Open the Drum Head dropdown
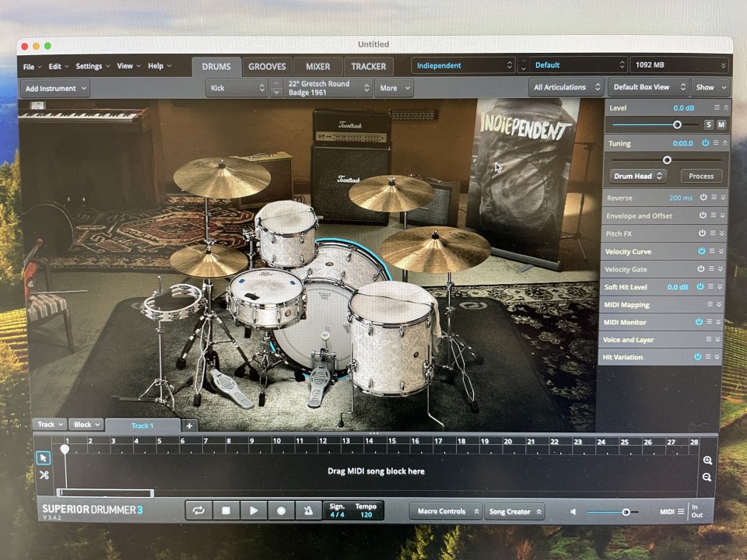 [637, 176]
